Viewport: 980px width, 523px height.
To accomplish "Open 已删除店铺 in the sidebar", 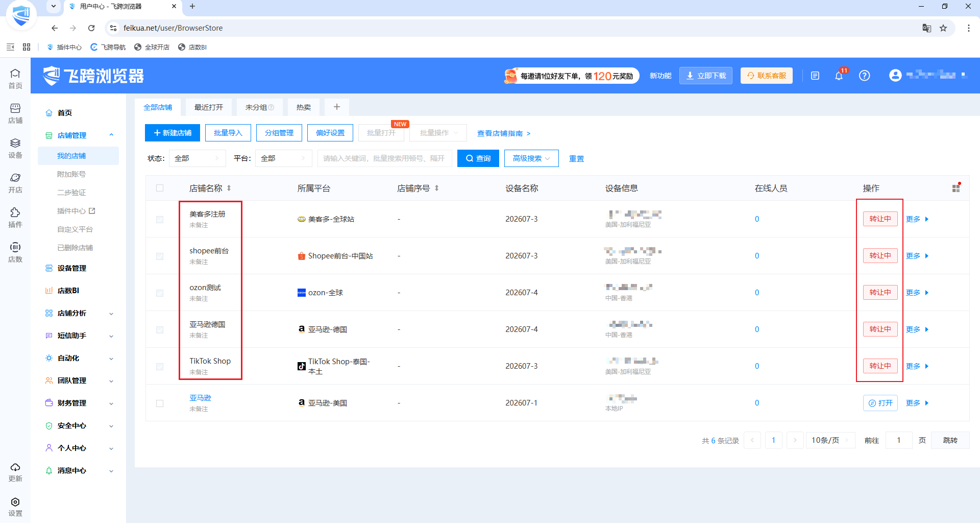I will click(x=75, y=248).
